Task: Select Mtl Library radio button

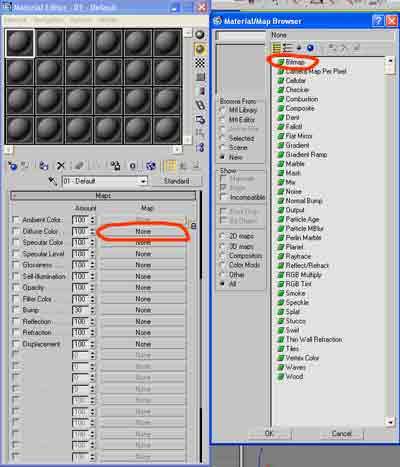Action: pyautogui.click(x=222, y=110)
